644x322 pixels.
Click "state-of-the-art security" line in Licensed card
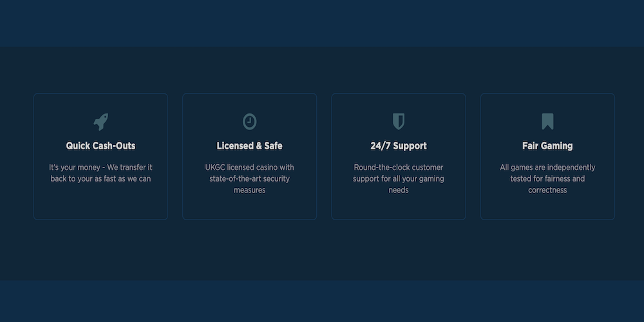(249, 178)
